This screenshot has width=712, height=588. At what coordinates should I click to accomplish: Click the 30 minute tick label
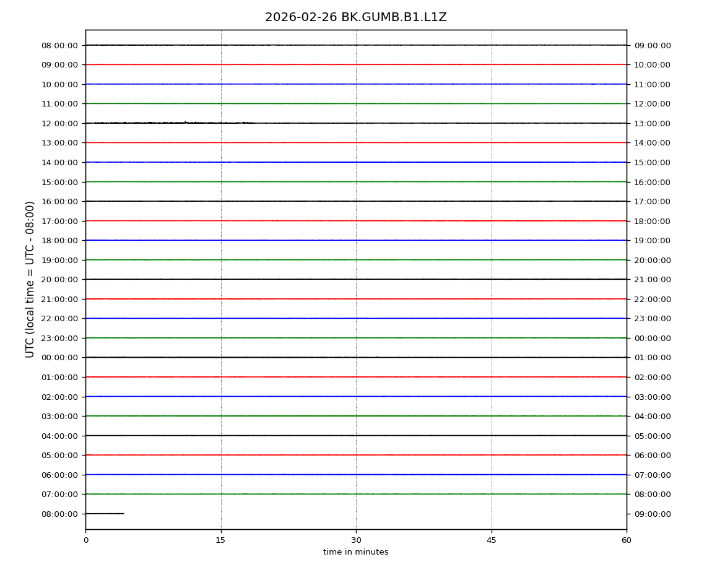tap(355, 540)
